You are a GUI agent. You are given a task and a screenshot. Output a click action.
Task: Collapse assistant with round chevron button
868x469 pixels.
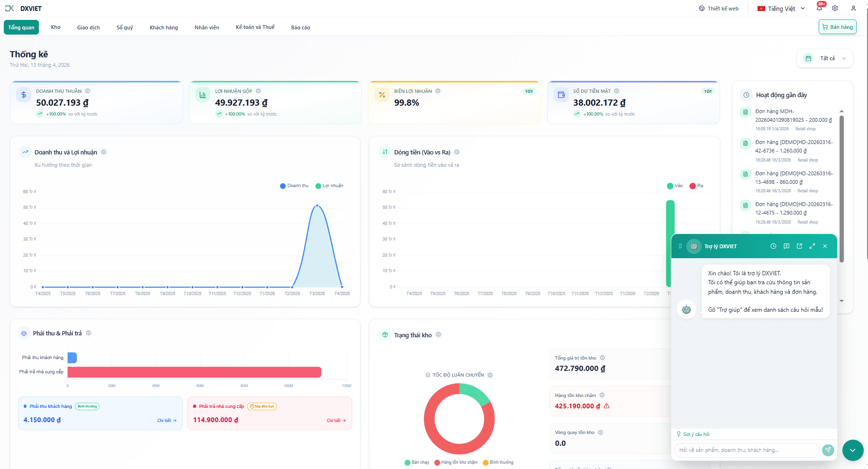(x=852, y=450)
